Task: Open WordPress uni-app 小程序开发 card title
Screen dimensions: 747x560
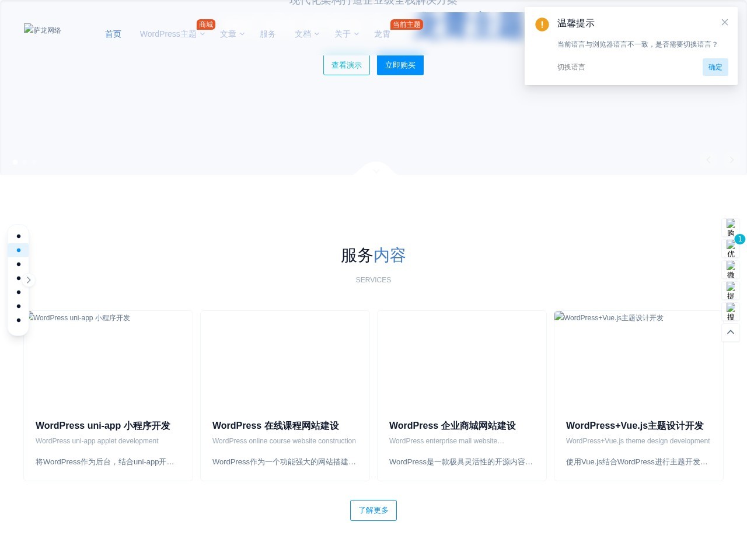Action: pyautogui.click(x=103, y=426)
